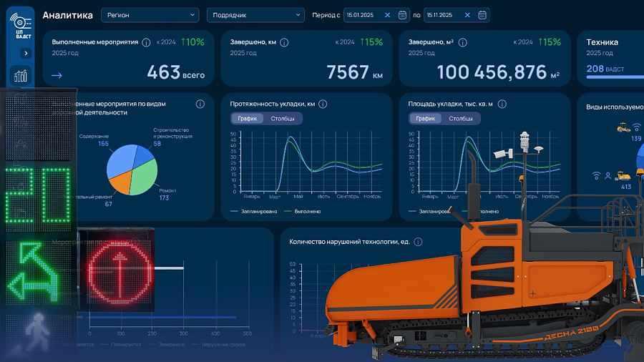644x362 pixels.
Task: Clear the end date 15.11.2025
Action: [467, 15]
